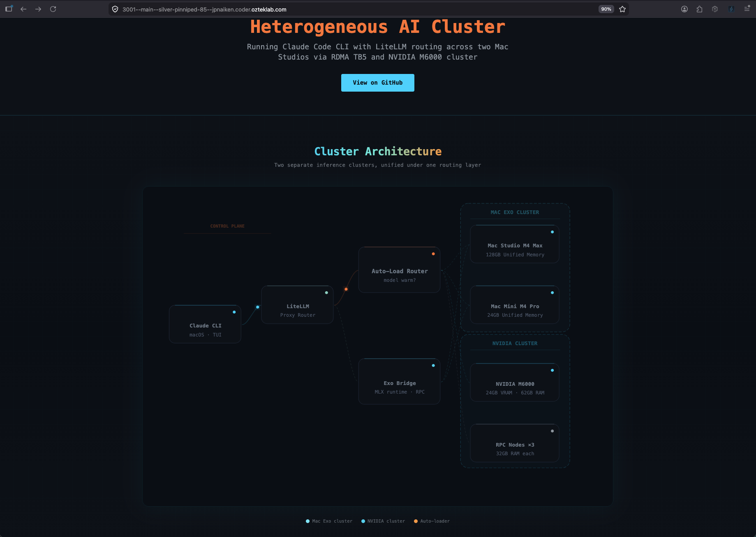Click the "Running Claude Code CLI" description text

coord(378,52)
